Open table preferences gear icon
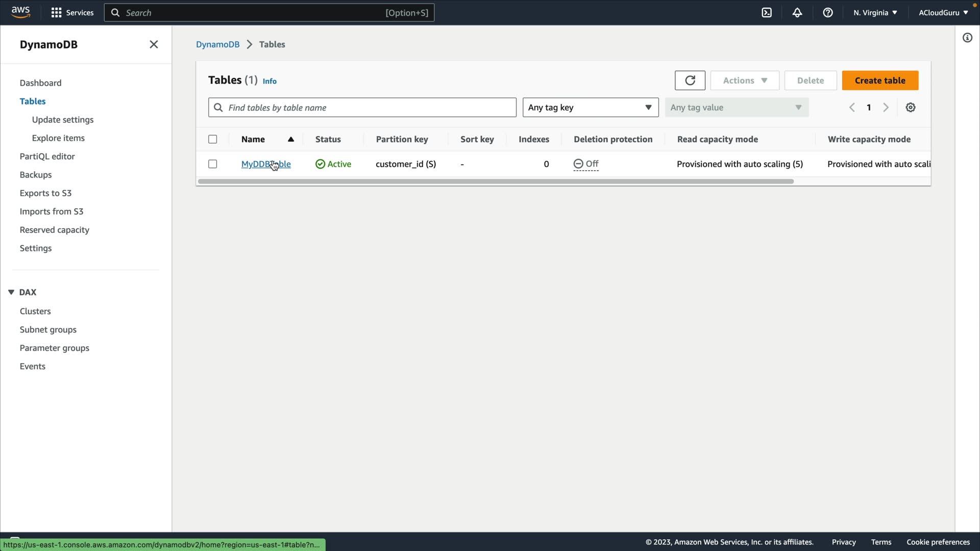The image size is (980, 551). 911,108
